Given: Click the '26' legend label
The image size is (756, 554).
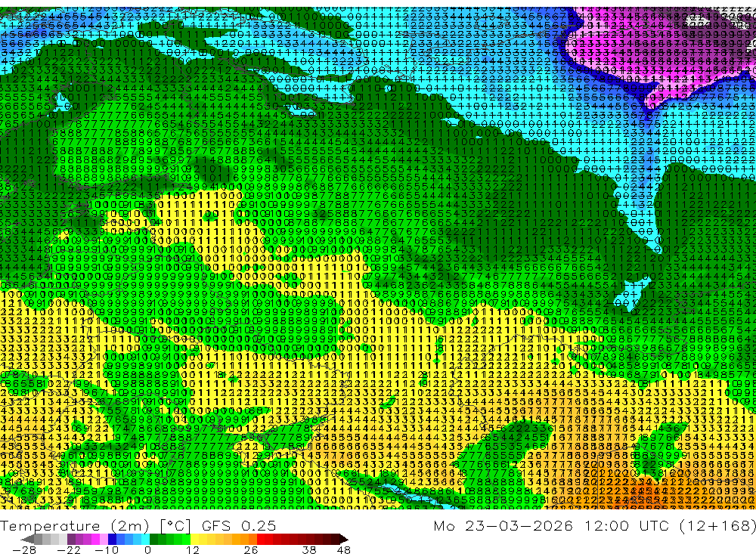Looking at the screenshot, I should pos(251,549).
